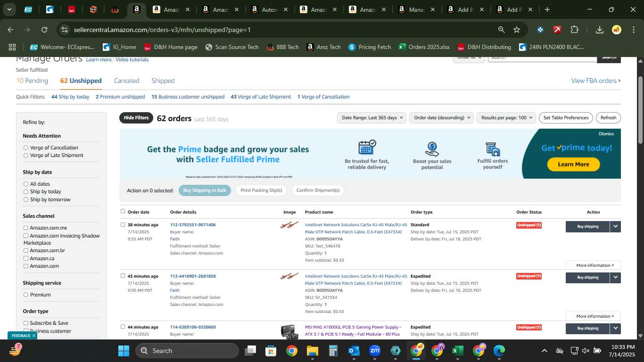Select the Premium shipping service radio
Image resolution: width=644 pixels, height=362 pixels.
pos(26,295)
